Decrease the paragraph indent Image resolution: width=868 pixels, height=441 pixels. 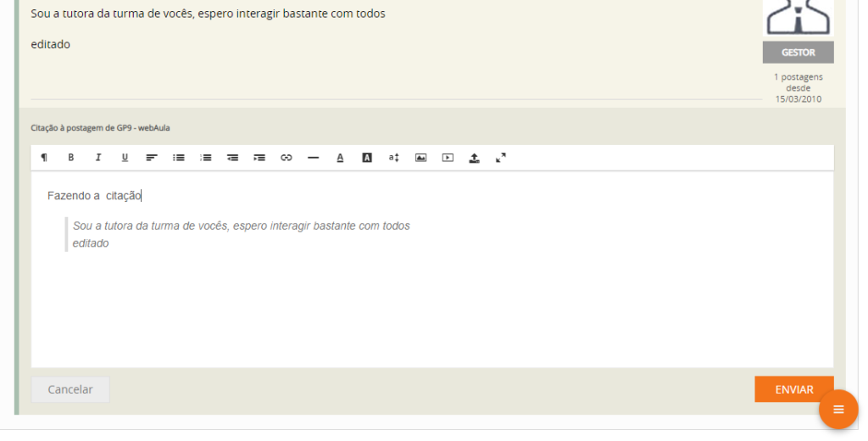click(233, 158)
